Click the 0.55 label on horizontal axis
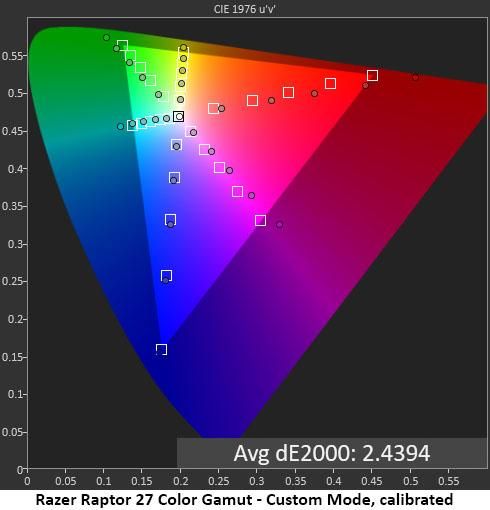Image resolution: width=490 pixels, height=510 pixels. 449,481
